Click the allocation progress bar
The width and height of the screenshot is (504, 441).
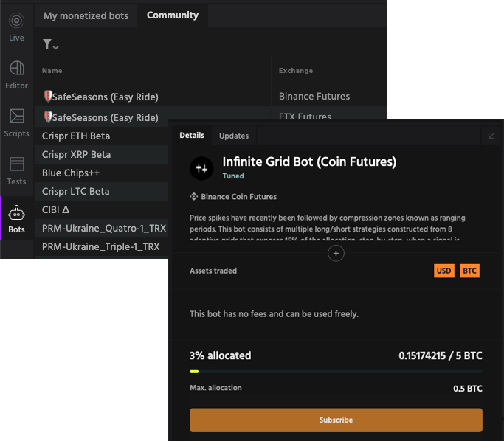[x=336, y=372]
